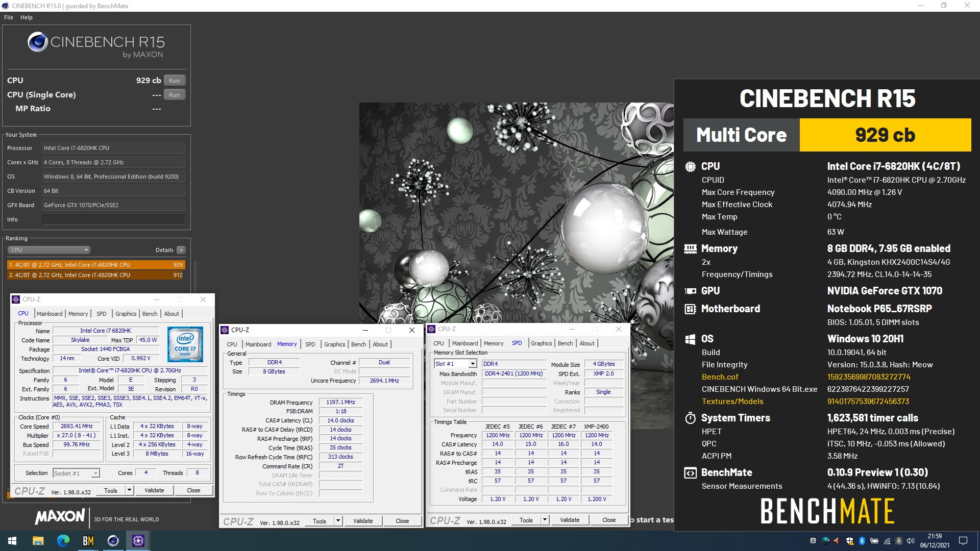The width and height of the screenshot is (980, 551).
Task: Click the Windows OS icon in the BenchMate panel
Action: click(x=690, y=339)
